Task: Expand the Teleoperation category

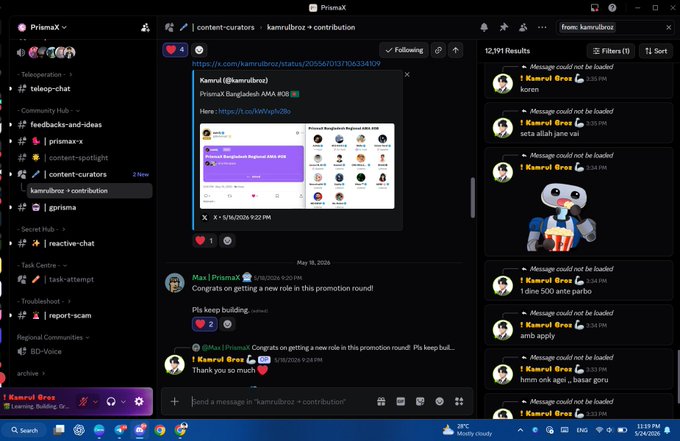Action: click(x=45, y=75)
